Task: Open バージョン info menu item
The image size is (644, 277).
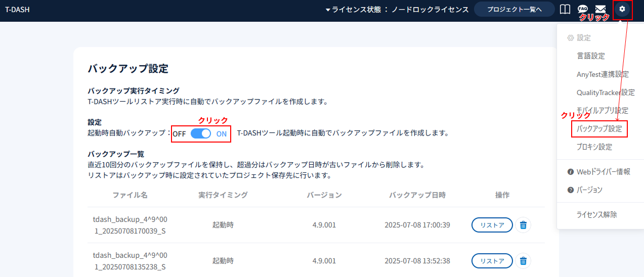Action: (589, 190)
